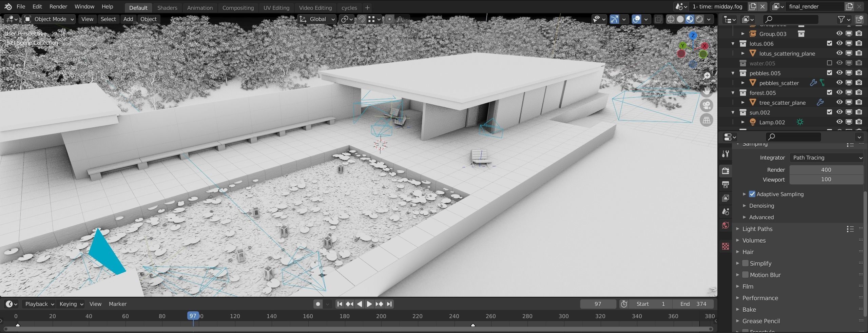
Task: Open Integrator Path Tracing dropdown
Action: 827,158
